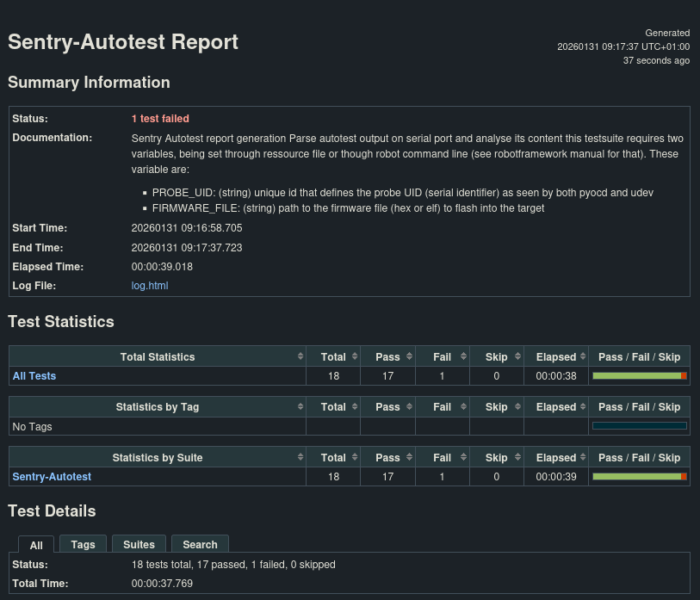The width and height of the screenshot is (700, 600).
Task: Click the Sentry-Autotest suite pass/fail bar
Action: tap(639, 477)
